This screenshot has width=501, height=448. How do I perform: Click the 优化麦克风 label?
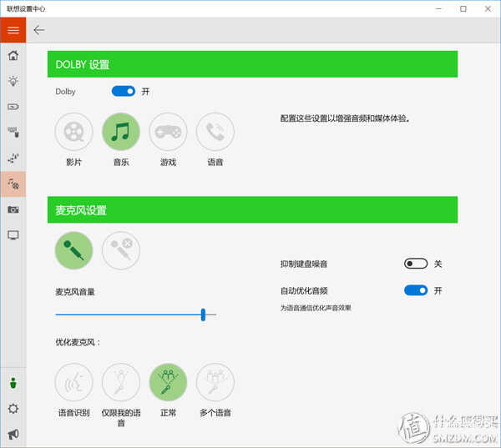tap(78, 342)
